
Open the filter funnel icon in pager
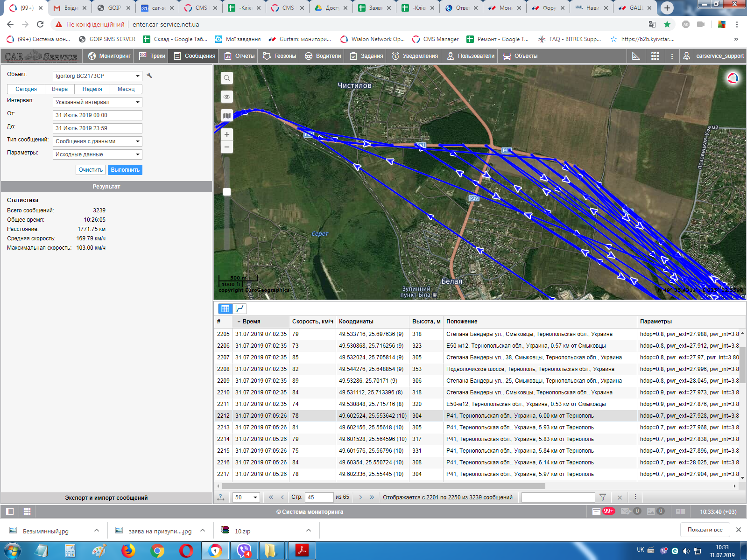pos(603,497)
